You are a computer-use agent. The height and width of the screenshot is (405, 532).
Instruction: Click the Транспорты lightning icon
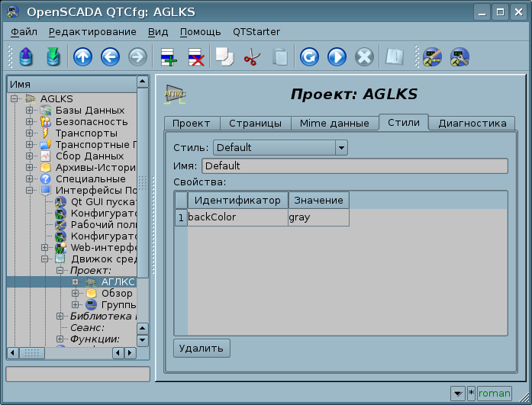46,133
